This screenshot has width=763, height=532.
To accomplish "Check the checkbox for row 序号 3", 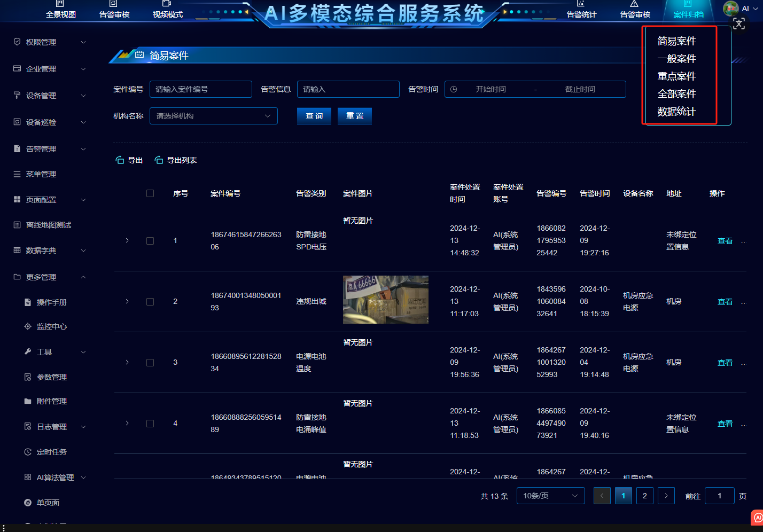I will click(150, 363).
